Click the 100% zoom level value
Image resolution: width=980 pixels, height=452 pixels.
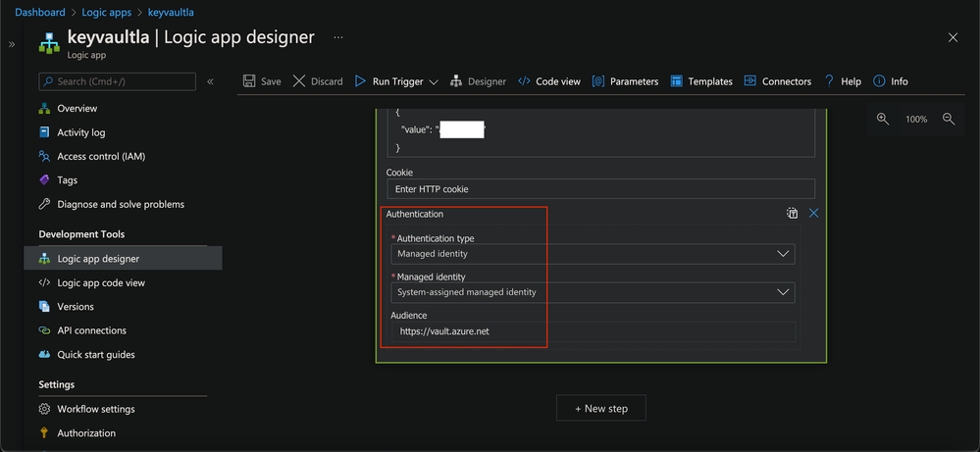[x=916, y=120]
